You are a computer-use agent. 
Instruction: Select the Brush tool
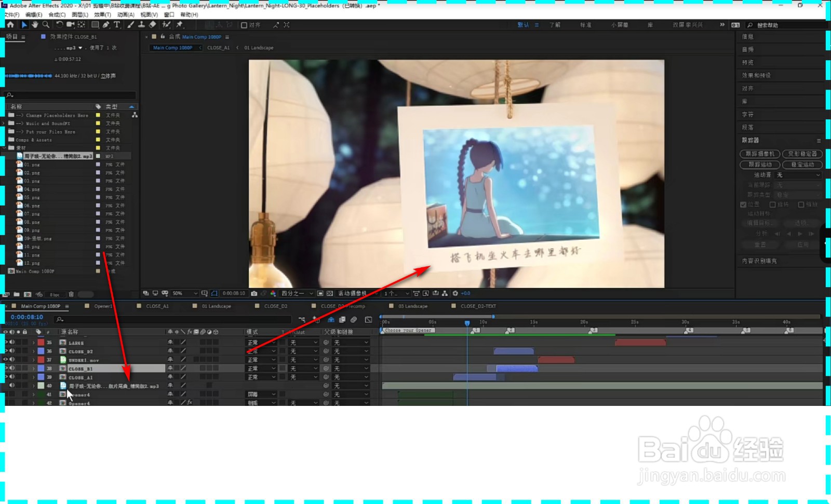[130, 24]
